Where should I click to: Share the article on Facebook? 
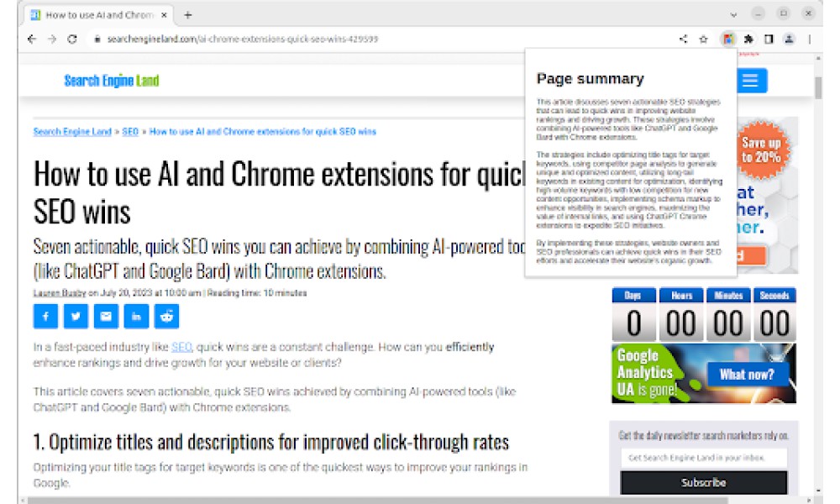[45, 316]
